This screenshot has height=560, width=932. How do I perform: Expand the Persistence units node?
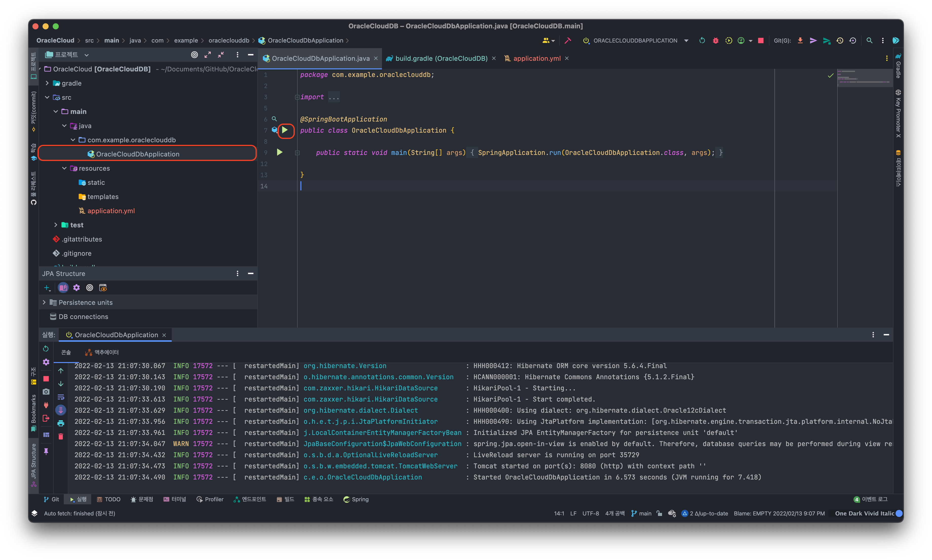(x=44, y=302)
